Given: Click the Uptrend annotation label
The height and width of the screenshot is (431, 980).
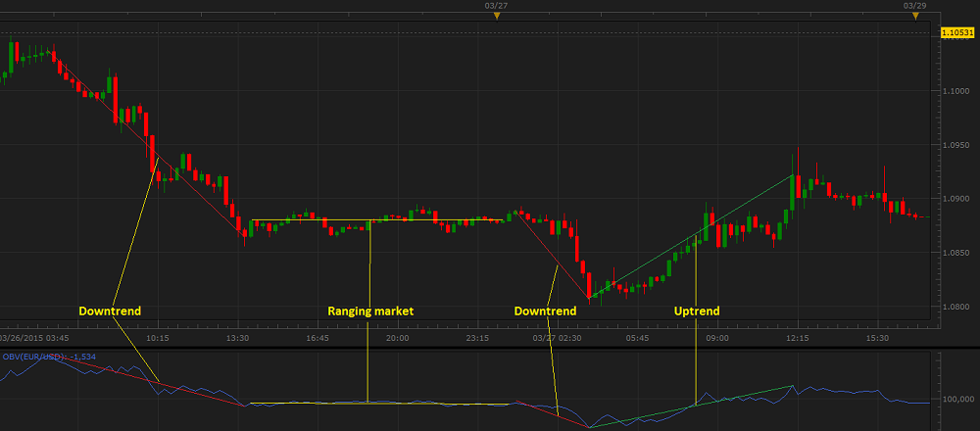Looking at the screenshot, I should pos(697,311).
